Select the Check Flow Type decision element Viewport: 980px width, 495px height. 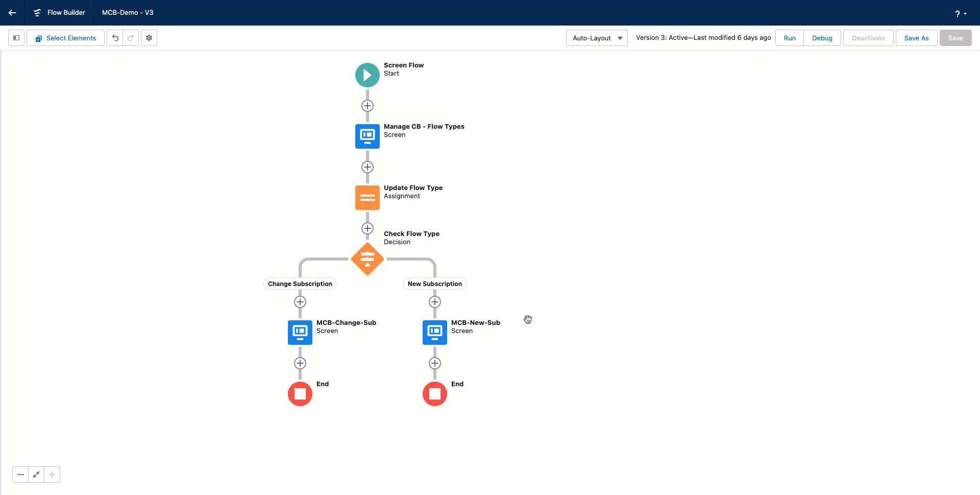[x=367, y=259]
